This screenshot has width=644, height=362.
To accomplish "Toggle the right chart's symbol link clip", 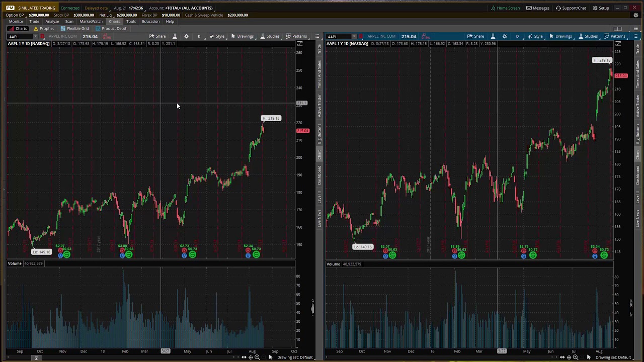I will click(x=361, y=37).
